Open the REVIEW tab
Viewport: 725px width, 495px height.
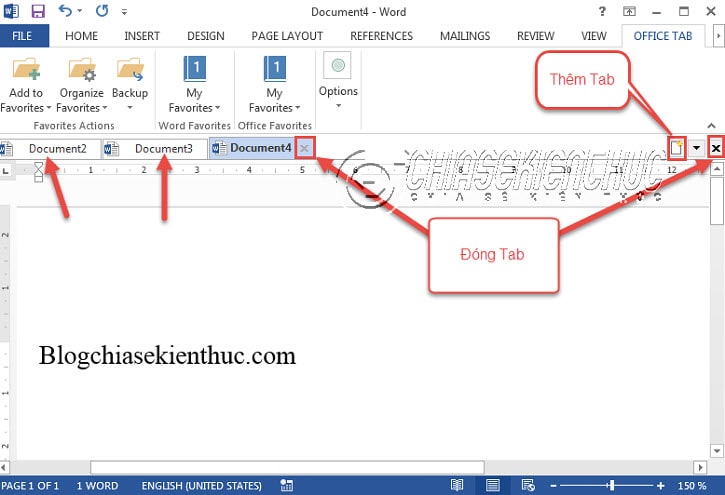pyautogui.click(x=535, y=36)
